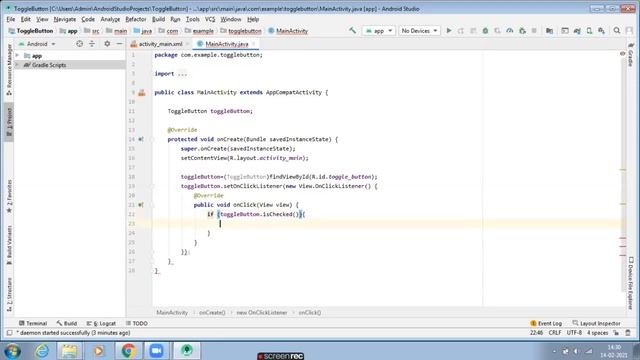Image resolution: width=640 pixels, height=360 pixels.
Task: Click the MainActivity breadcrumb in navigation bar
Action: pyautogui.click(x=288, y=31)
